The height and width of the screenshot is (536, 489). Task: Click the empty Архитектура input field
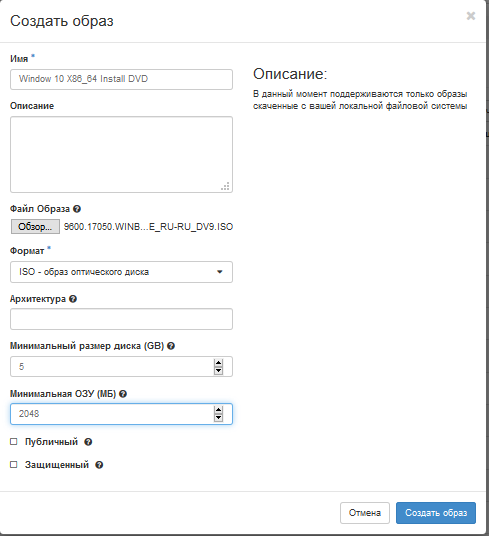point(121,319)
